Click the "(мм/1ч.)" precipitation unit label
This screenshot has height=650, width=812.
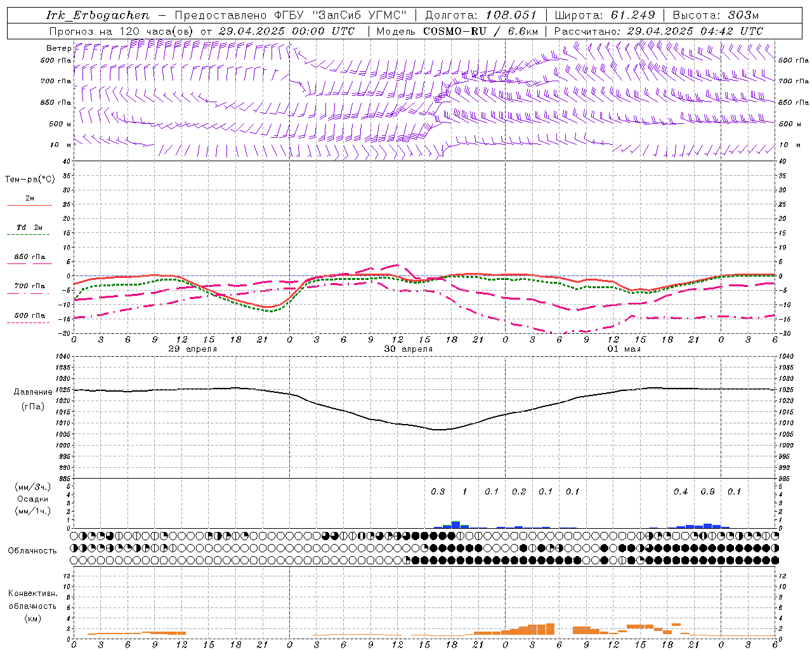click(x=32, y=511)
